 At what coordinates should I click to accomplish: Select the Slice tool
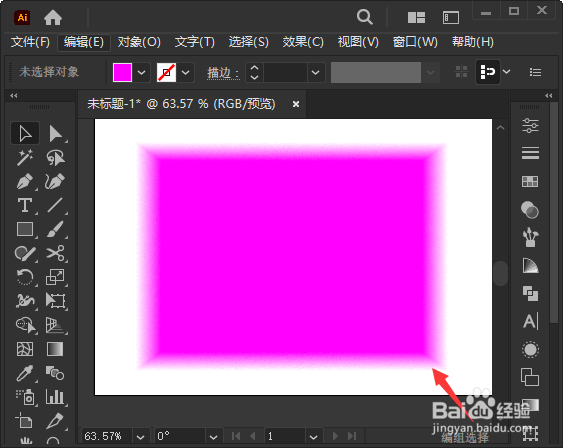point(55,421)
